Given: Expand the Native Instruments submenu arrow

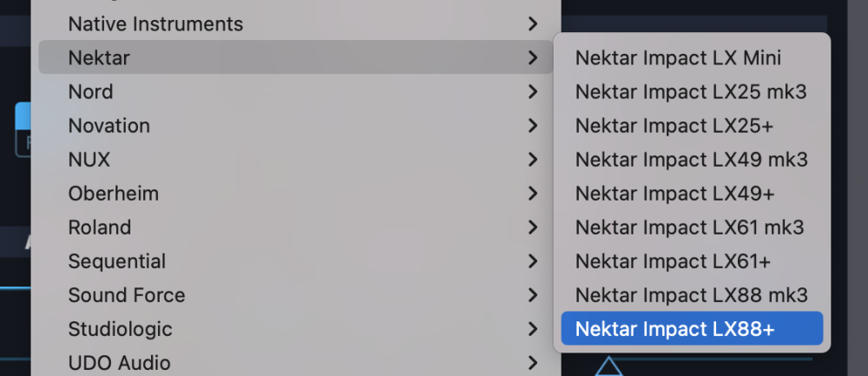Looking at the screenshot, I should [x=533, y=24].
